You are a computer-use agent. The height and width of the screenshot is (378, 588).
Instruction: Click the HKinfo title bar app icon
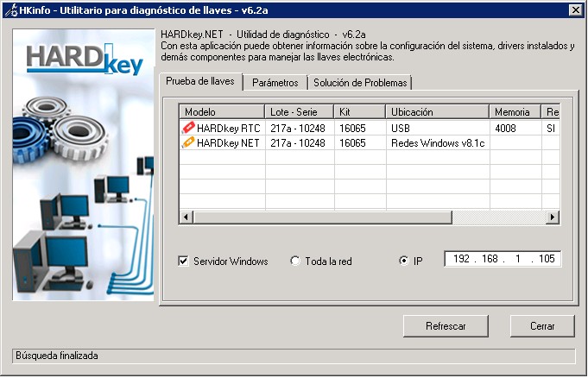tap(11, 10)
